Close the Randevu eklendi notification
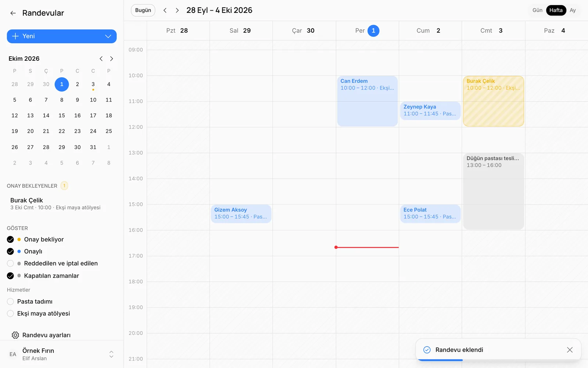 (x=570, y=350)
